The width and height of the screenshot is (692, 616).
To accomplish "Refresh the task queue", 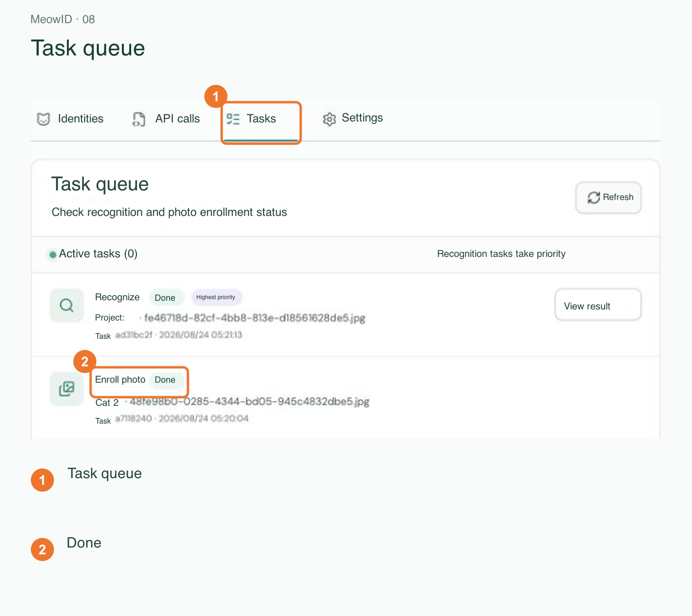I will click(609, 198).
